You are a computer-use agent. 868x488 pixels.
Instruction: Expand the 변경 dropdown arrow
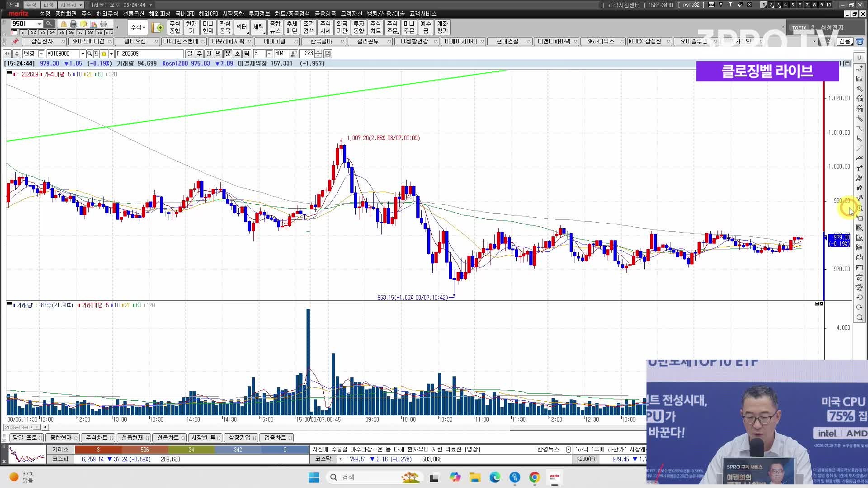[x=41, y=54]
